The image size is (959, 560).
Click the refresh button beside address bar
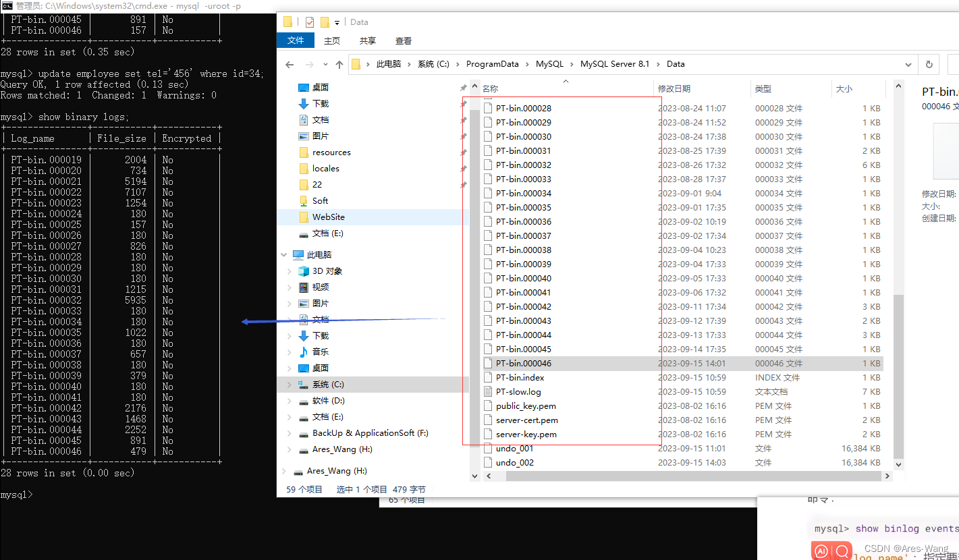(x=929, y=64)
